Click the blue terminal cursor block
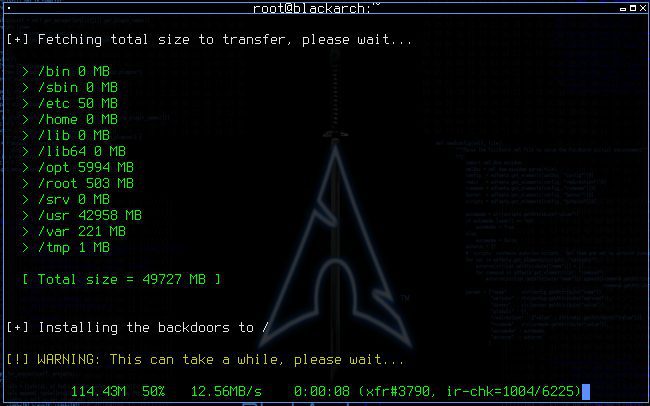The height and width of the screenshot is (406, 650). pos(586,391)
